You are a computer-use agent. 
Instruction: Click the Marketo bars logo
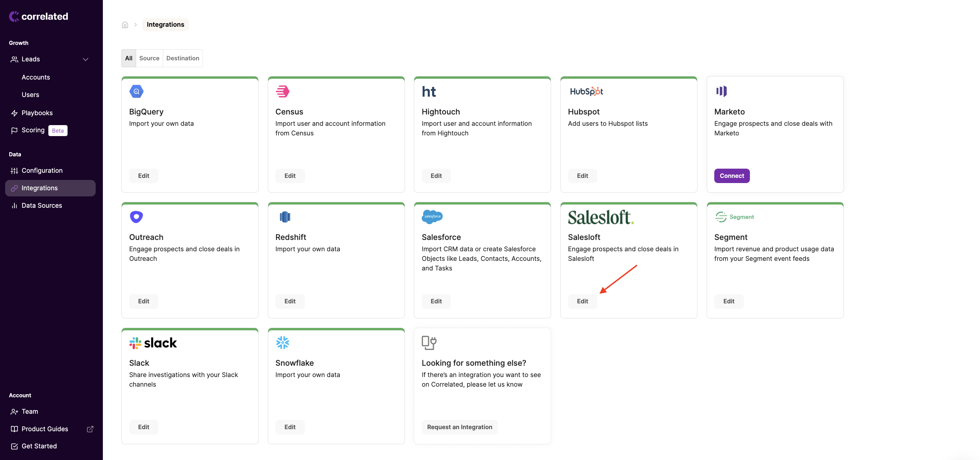coord(721,91)
